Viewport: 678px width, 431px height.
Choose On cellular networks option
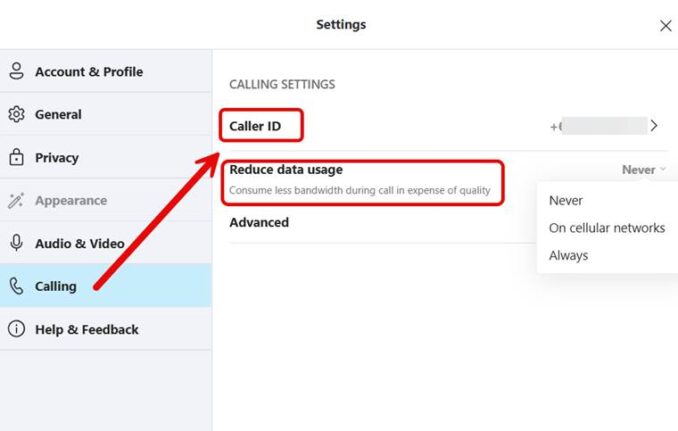click(607, 228)
